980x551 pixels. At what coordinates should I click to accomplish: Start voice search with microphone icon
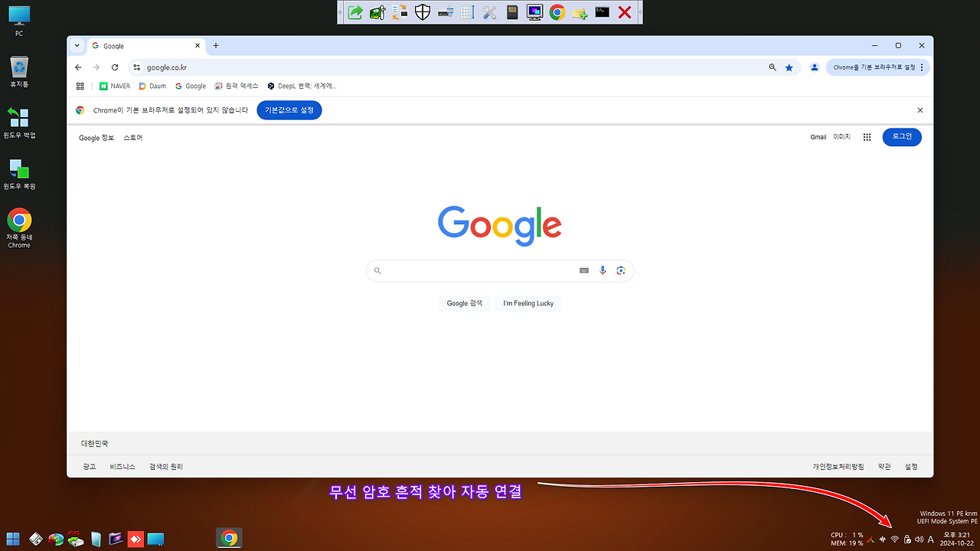click(x=603, y=270)
